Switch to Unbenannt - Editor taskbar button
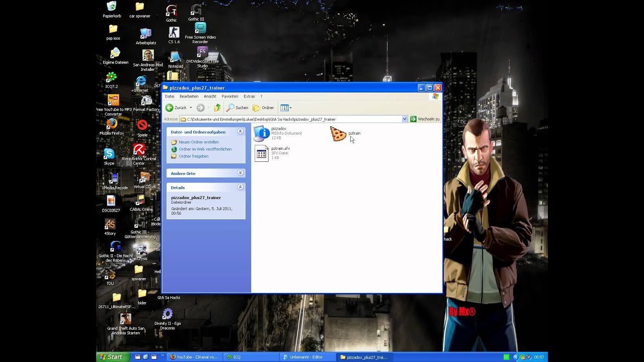This screenshot has height=362, width=644. [307, 357]
